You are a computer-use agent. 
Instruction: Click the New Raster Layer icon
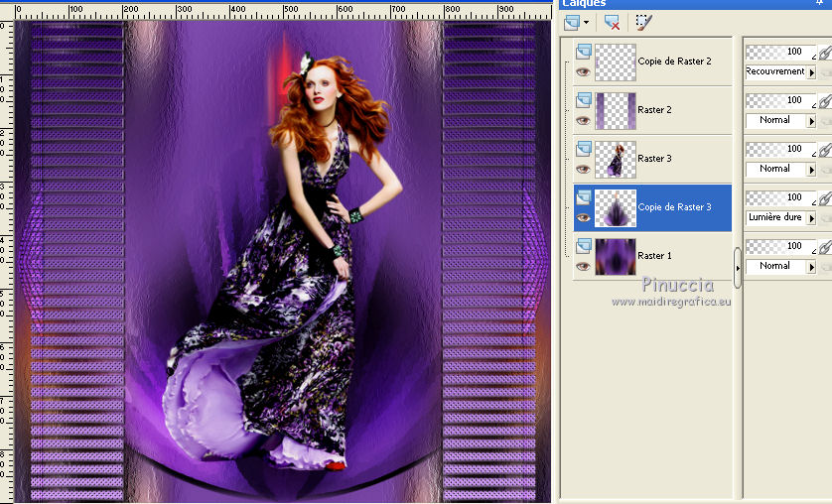[574, 22]
